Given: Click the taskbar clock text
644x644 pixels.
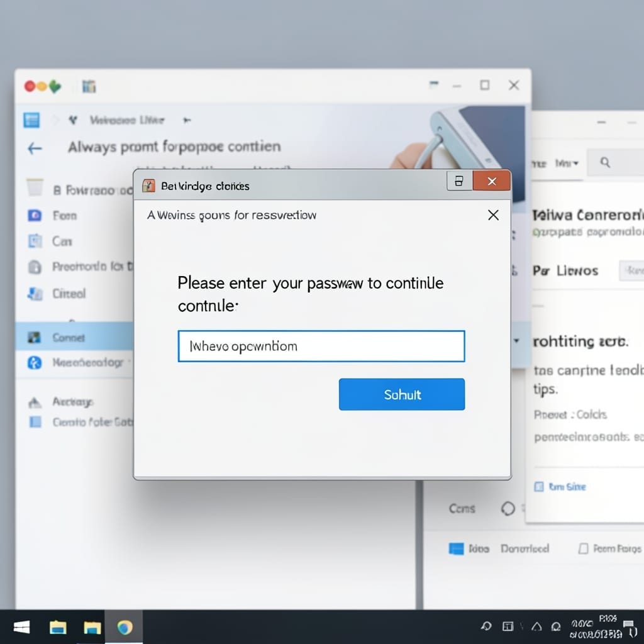Looking at the screenshot, I should 595,627.
